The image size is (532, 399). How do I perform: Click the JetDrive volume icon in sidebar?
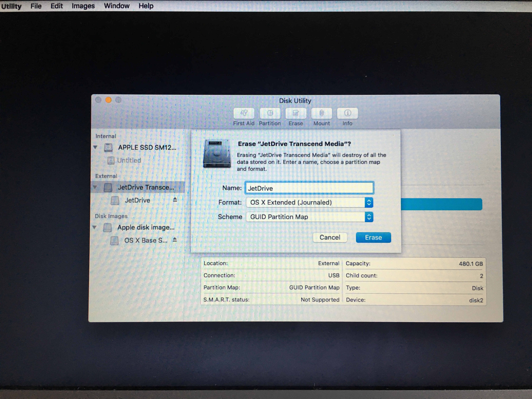click(115, 200)
